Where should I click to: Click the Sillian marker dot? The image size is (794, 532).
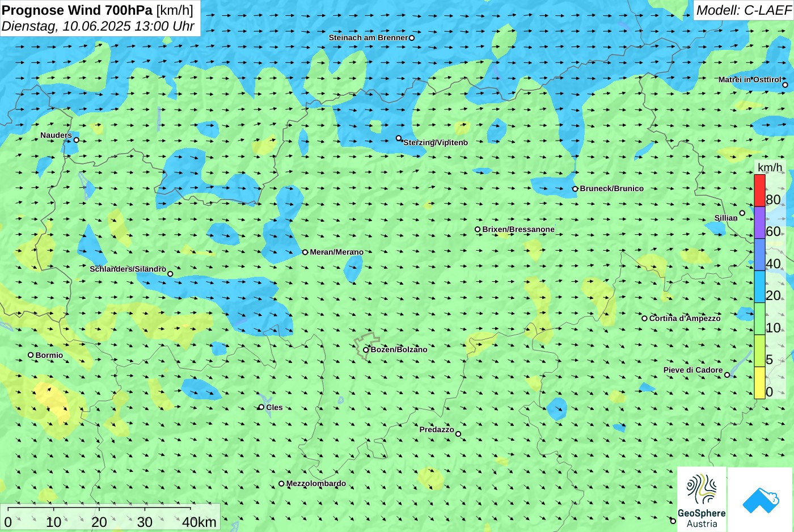click(x=742, y=213)
